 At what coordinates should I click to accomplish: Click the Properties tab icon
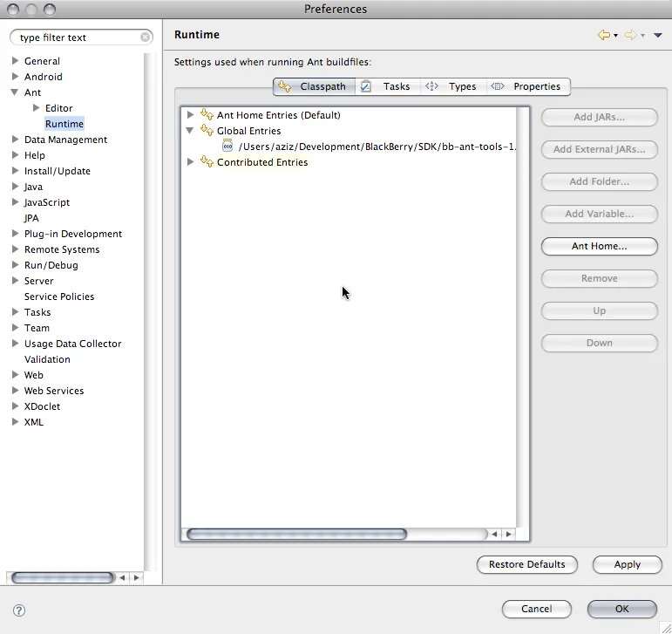coord(498,86)
